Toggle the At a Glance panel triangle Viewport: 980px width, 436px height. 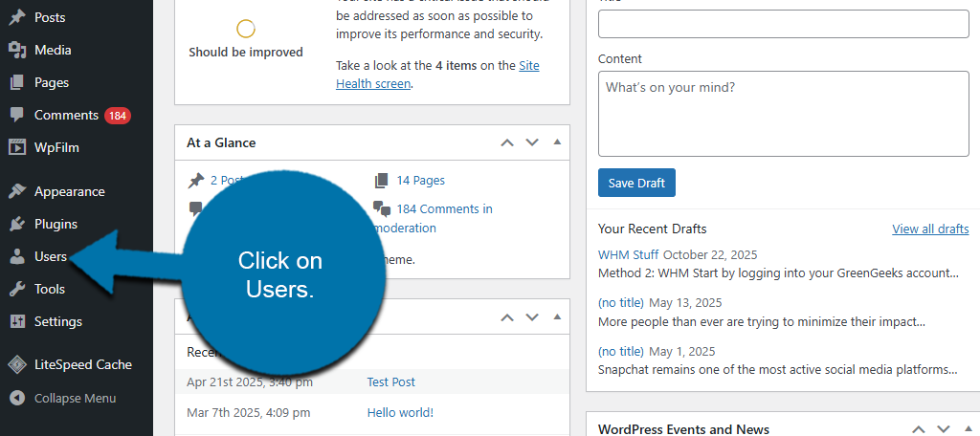[x=557, y=142]
